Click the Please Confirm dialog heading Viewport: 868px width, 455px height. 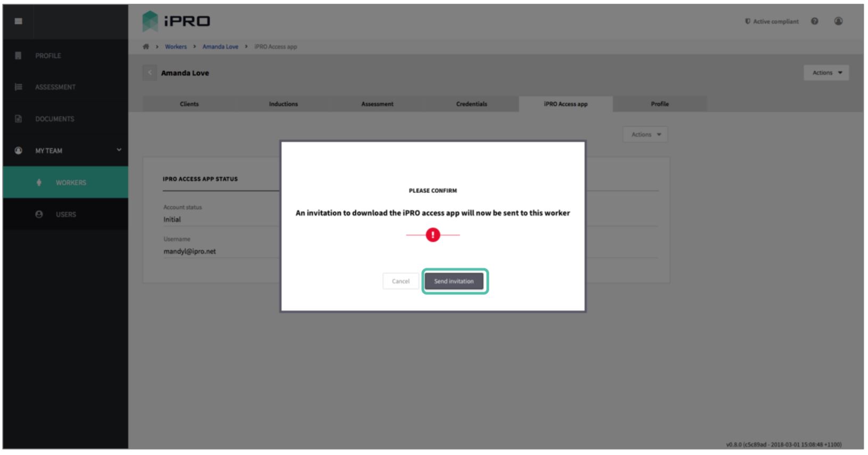433,191
